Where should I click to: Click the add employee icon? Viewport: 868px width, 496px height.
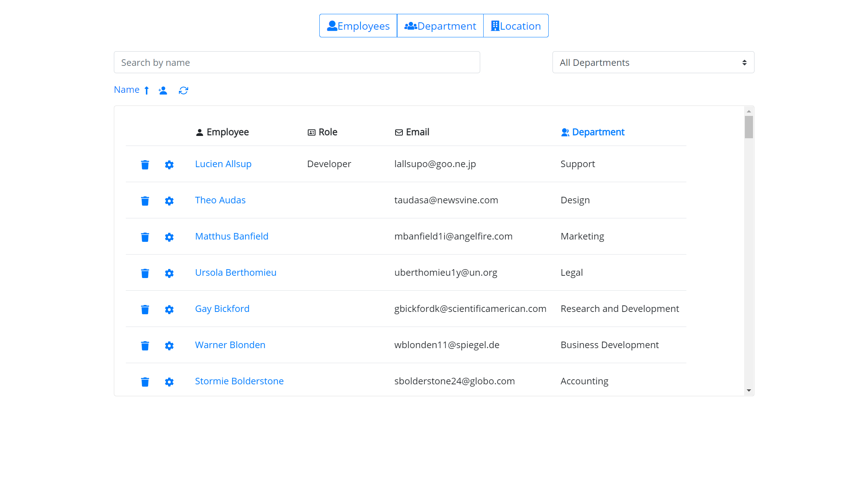coord(163,90)
